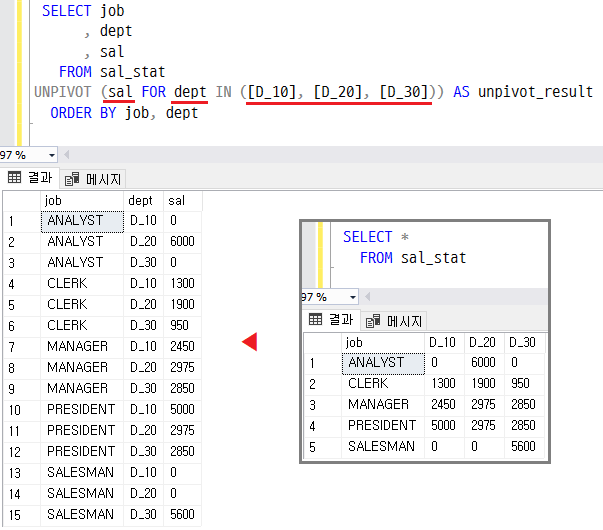Click CLERK cell in inset grid

pyautogui.click(x=383, y=384)
